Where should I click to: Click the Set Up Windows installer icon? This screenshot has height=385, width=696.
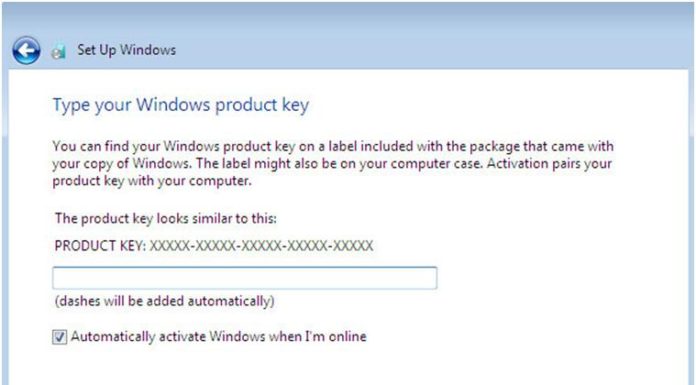pyautogui.click(x=58, y=52)
